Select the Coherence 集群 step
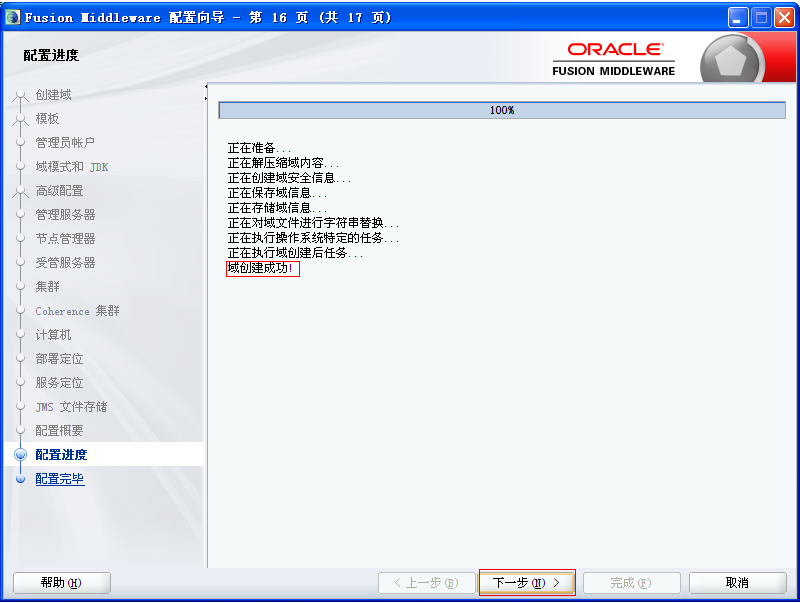This screenshot has width=800, height=603. [x=77, y=310]
